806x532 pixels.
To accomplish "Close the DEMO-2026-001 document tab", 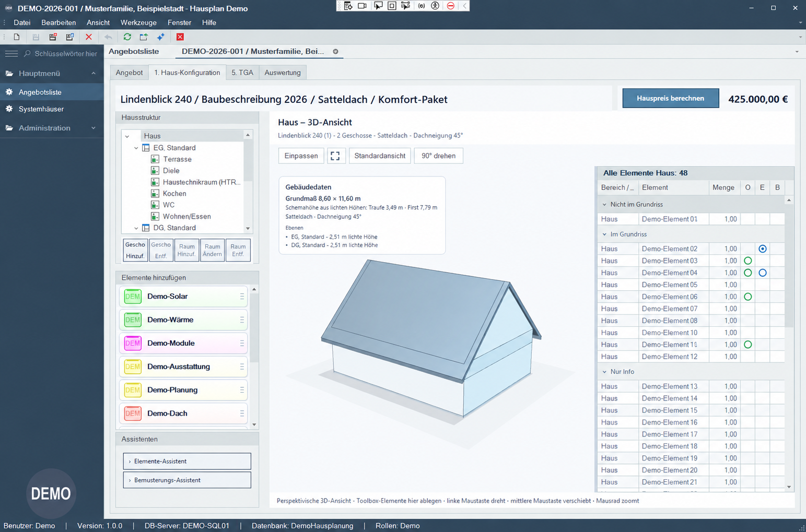I will point(335,51).
